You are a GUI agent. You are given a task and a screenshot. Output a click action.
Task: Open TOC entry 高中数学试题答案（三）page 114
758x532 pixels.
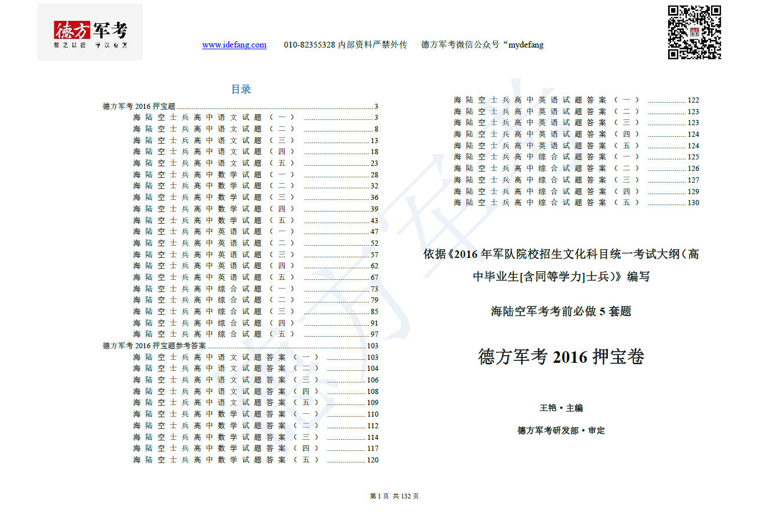pyautogui.click(x=256, y=437)
